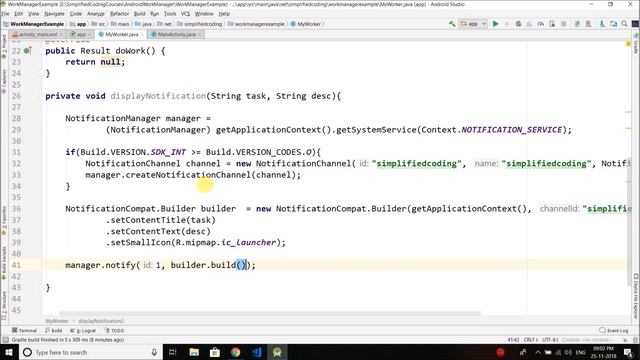This screenshot has height=360, width=640.
Task: Click the yellow inspection indicator at editor top-right
Action: (x=628, y=43)
